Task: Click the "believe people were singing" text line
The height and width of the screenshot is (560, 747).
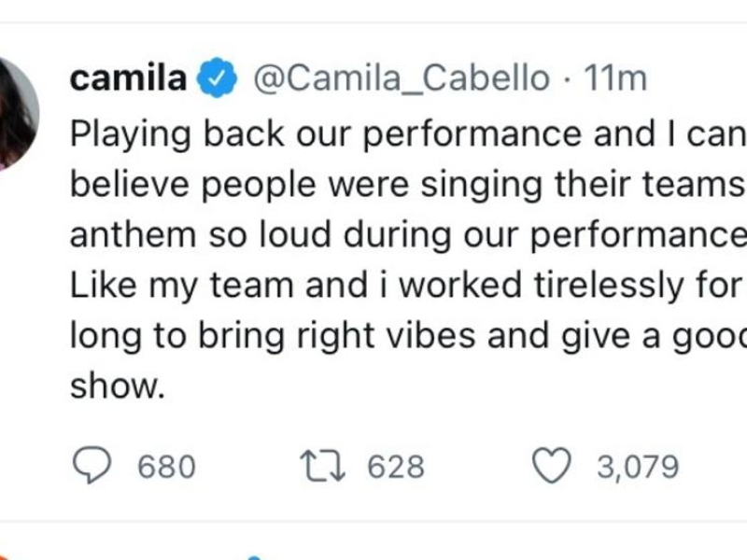Action: pos(408,185)
